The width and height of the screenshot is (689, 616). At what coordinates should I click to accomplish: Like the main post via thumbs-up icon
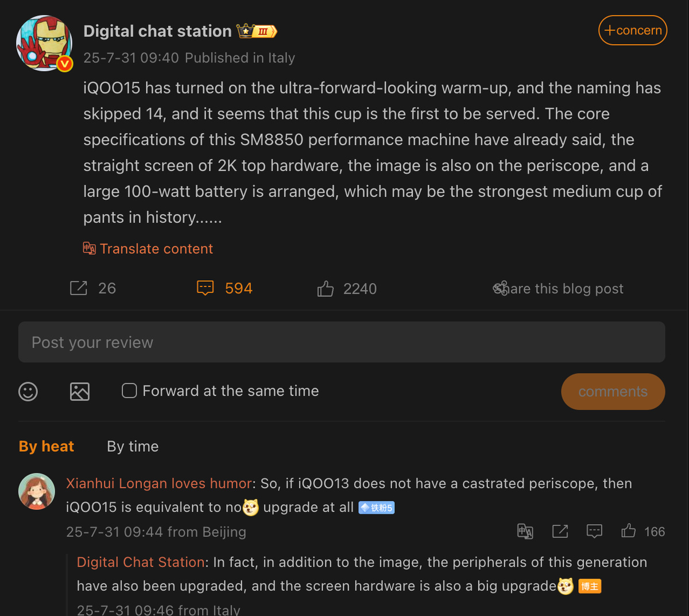[325, 288]
